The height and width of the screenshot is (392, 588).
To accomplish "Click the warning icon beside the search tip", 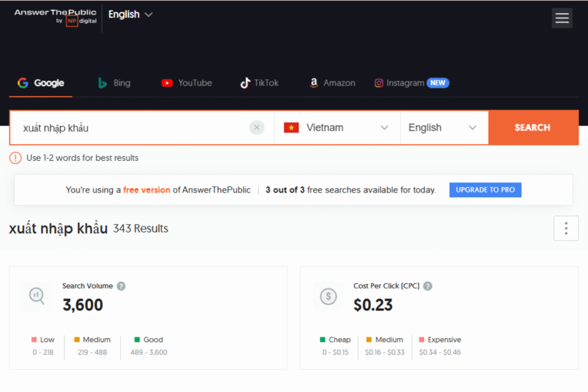I will [x=16, y=158].
